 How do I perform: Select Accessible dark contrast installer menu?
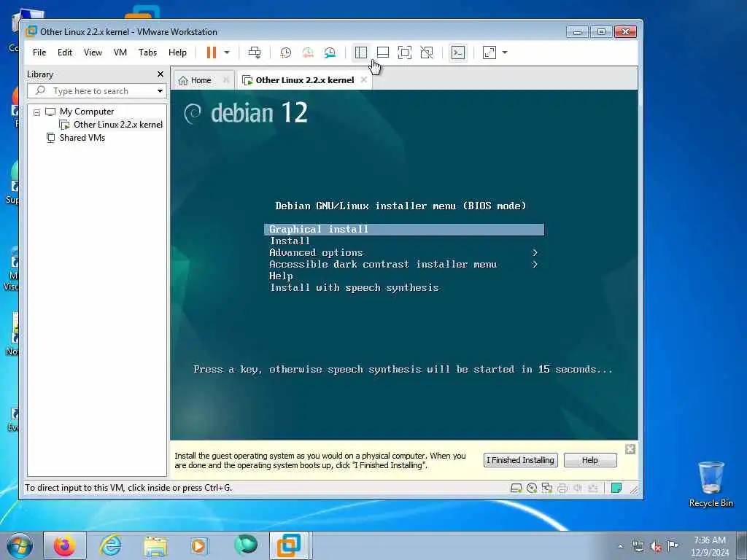point(383,264)
